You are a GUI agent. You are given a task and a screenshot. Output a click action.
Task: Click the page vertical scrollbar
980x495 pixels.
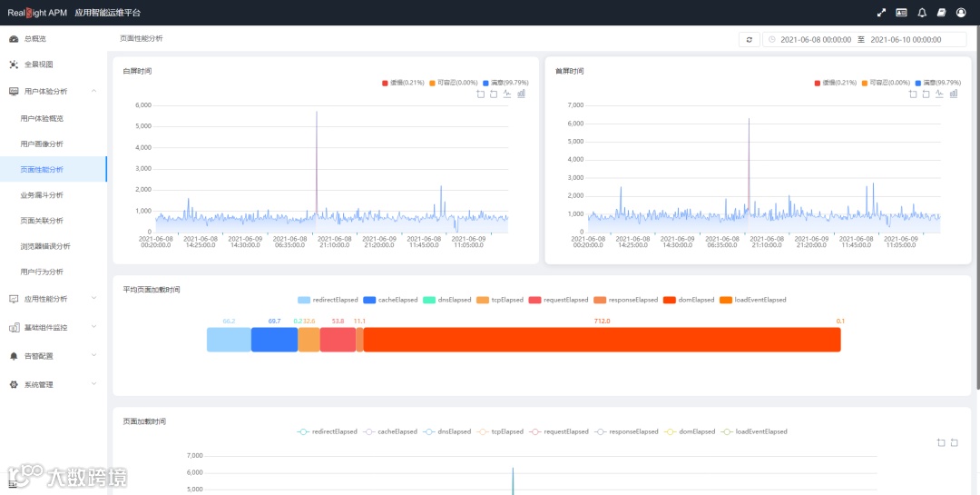click(x=977, y=206)
